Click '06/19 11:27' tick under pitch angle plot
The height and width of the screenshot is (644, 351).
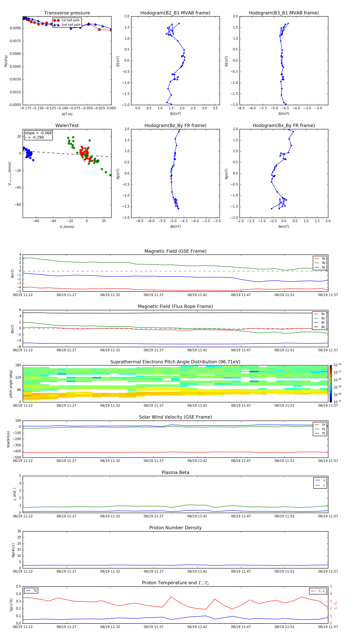[x=66, y=406]
